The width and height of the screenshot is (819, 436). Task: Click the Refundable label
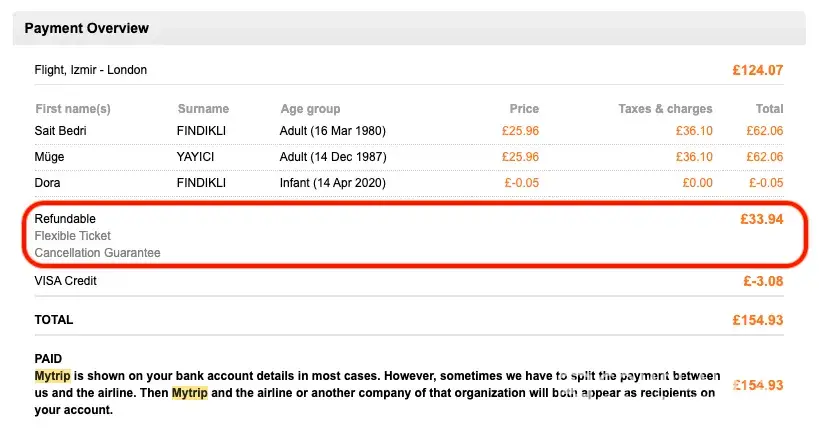click(x=66, y=219)
